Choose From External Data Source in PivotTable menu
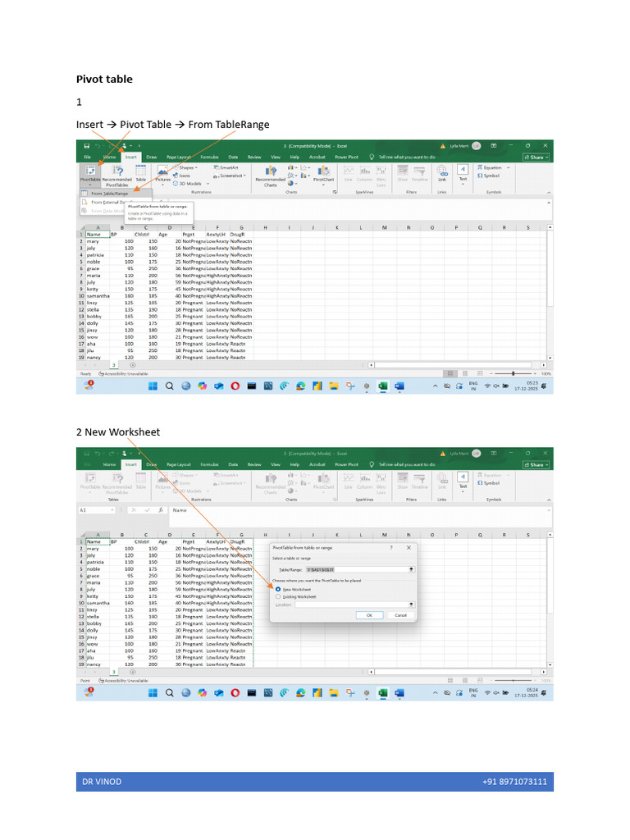630x840 pixels. pos(107,203)
